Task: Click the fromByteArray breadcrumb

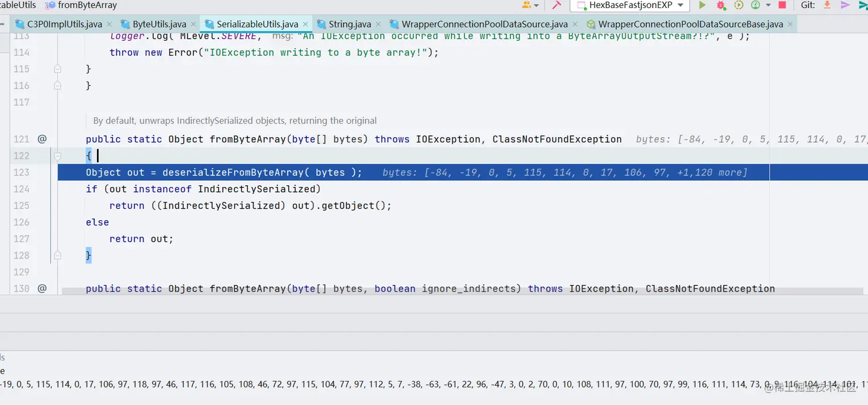Action: [81, 5]
